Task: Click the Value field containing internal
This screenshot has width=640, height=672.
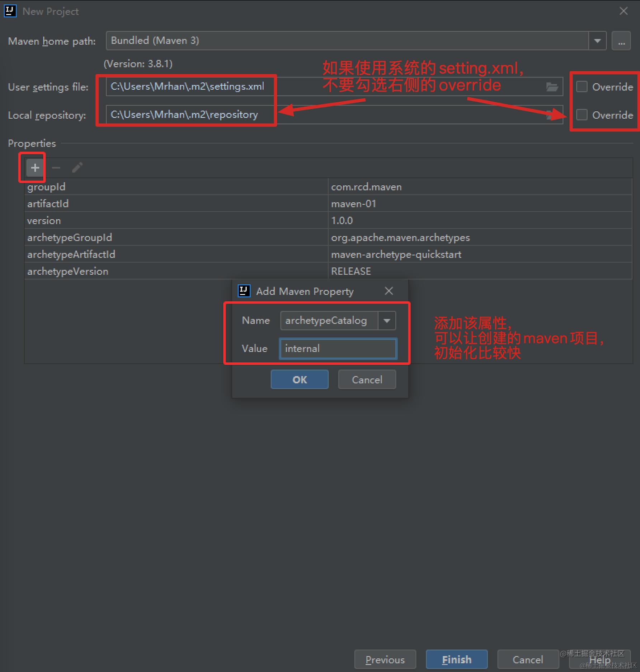Action: coord(338,349)
